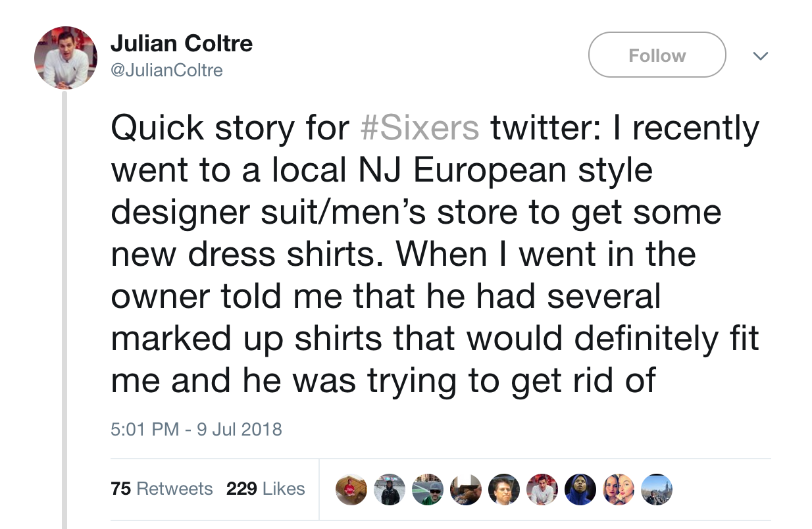This screenshot has width=812, height=529.
Task: Expand the tweet options chevron
Action: point(761,56)
